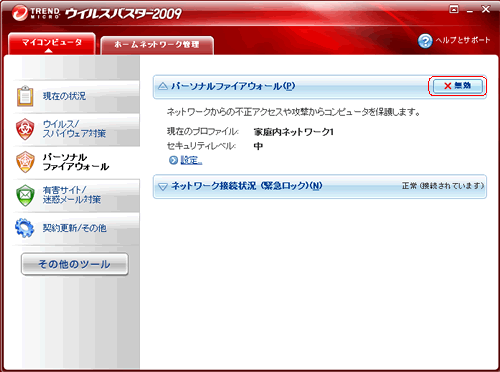The height and width of the screenshot is (372, 500).
Task: Click the arrow icon next to 設定
Action: (173, 160)
